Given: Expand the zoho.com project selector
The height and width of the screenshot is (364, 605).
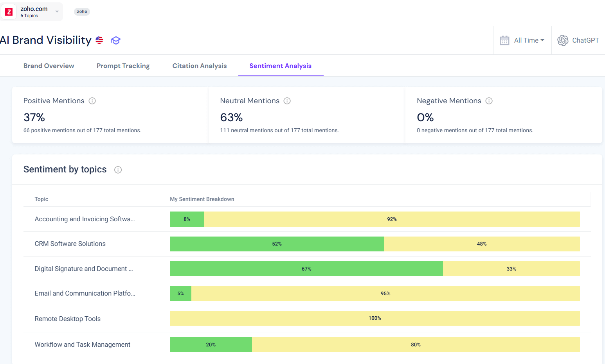Looking at the screenshot, I should tap(56, 11).
